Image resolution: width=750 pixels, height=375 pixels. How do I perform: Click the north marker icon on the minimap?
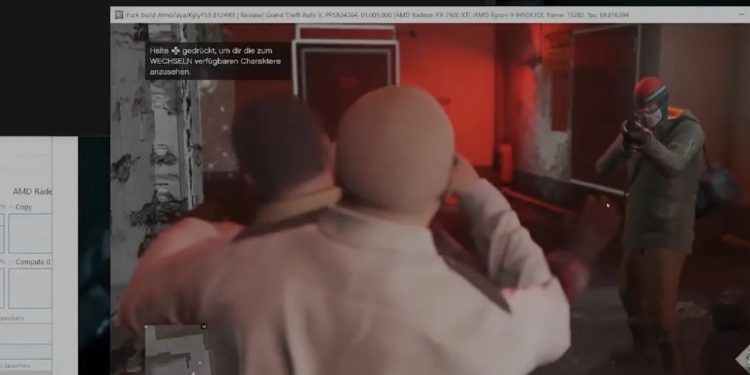204,327
